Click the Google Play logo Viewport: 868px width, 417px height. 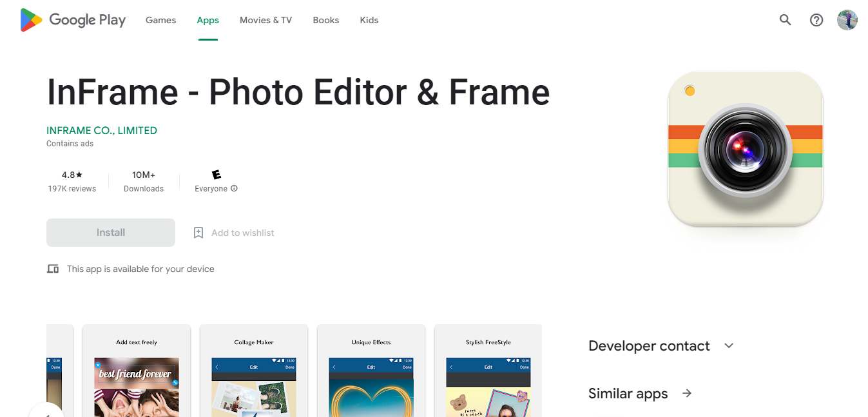tap(72, 20)
